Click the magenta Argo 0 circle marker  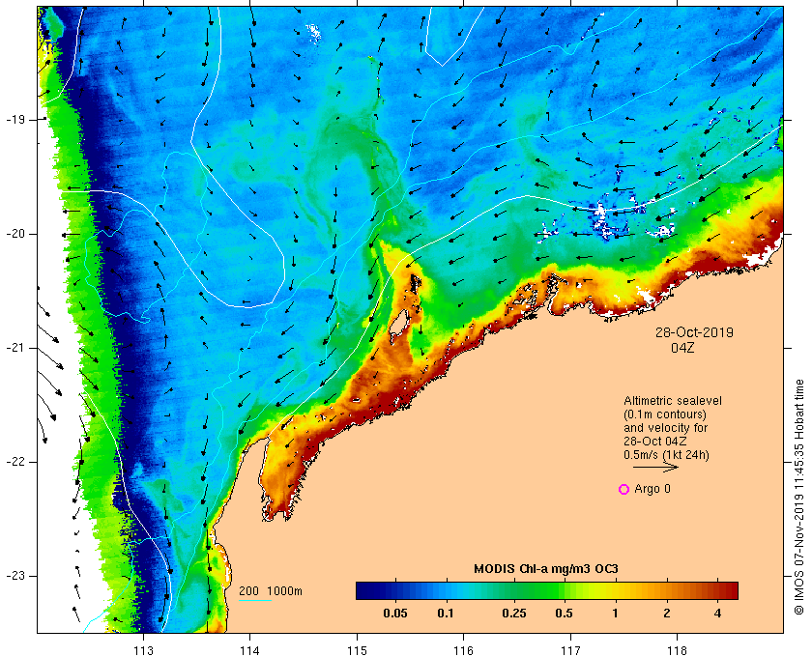click(x=624, y=489)
